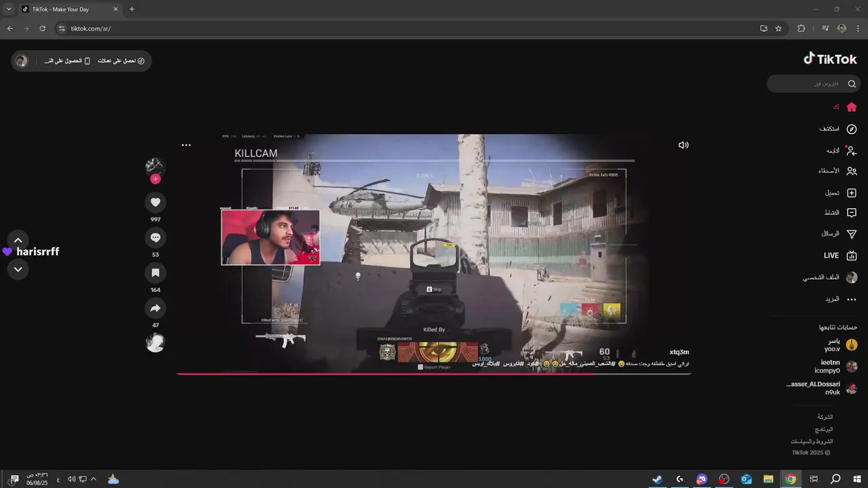The width and height of the screenshot is (868, 488).
Task: Go to previous video up arrow
Action: (18, 240)
